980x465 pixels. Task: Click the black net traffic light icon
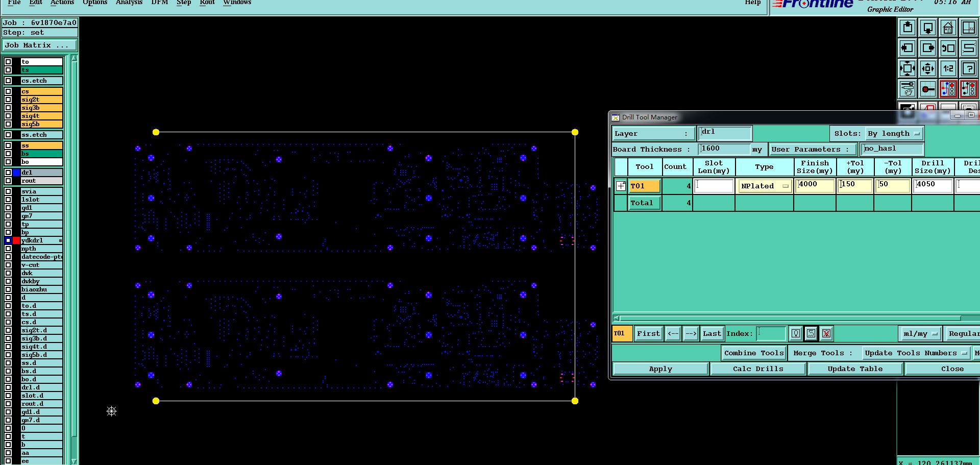(x=968, y=89)
